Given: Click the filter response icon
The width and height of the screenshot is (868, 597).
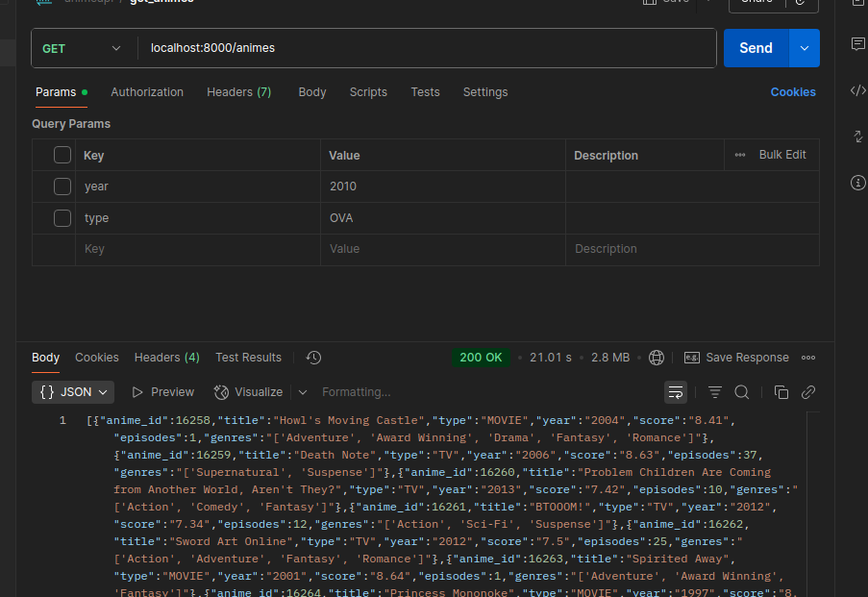Looking at the screenshot, I should coord(714,392).
